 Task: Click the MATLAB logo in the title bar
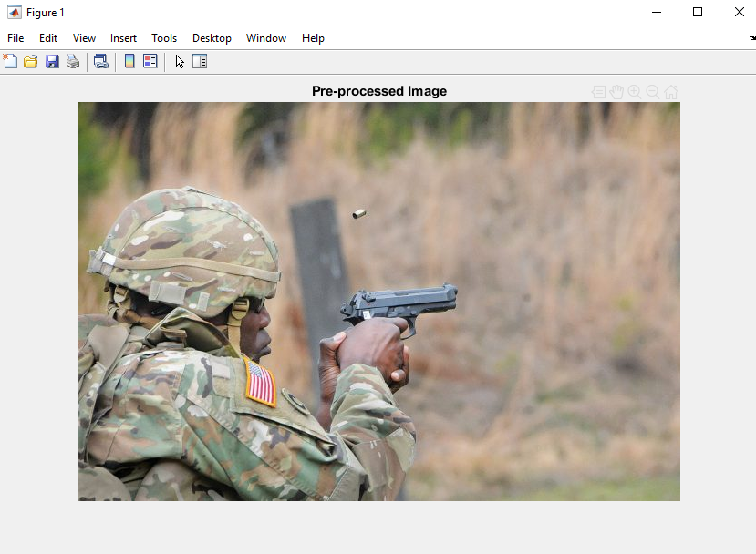(x=15, y=12)
